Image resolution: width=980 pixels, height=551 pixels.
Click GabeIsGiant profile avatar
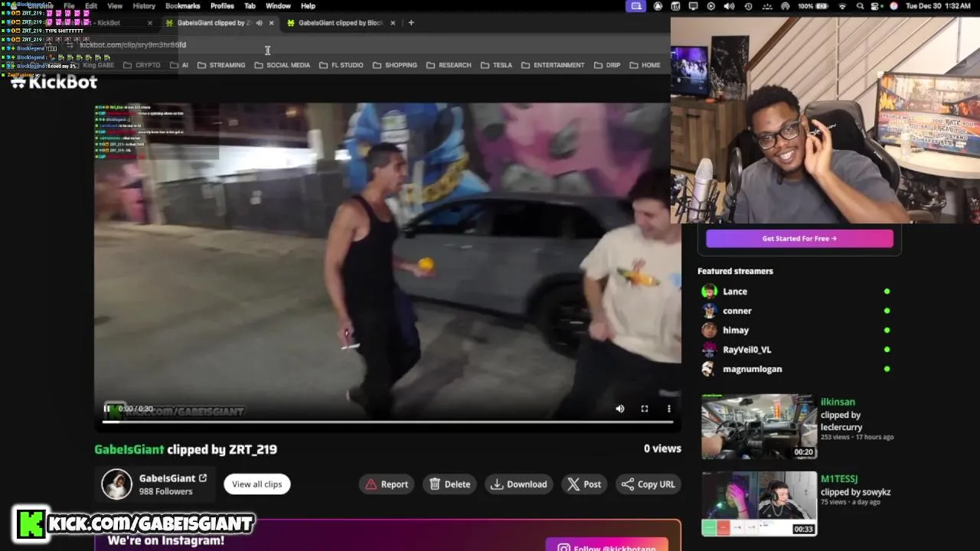(117, 484)
